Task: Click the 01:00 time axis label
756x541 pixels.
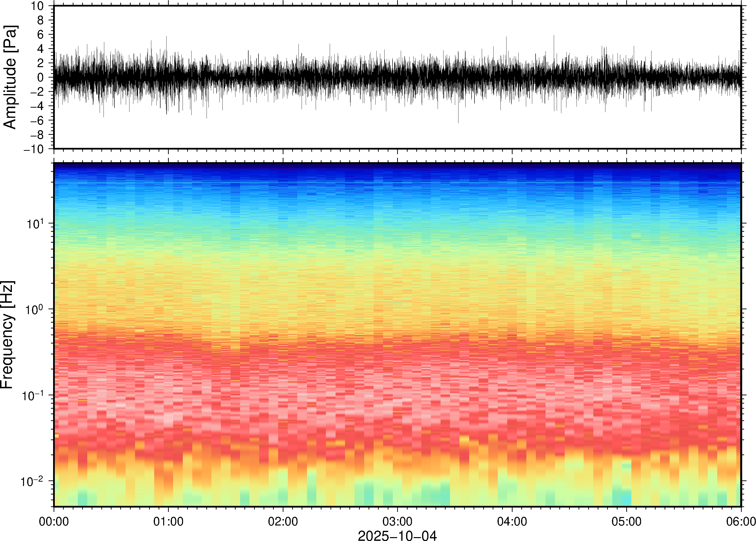Action: click(168, 521)
